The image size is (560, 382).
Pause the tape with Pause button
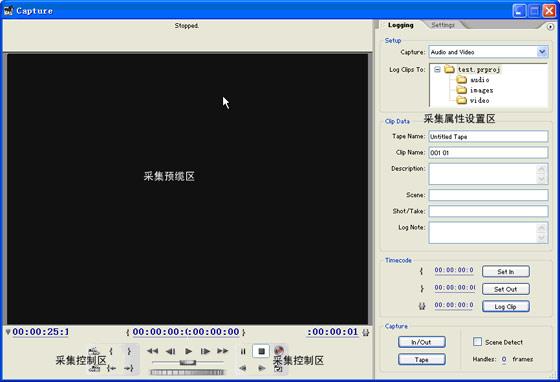243,352
